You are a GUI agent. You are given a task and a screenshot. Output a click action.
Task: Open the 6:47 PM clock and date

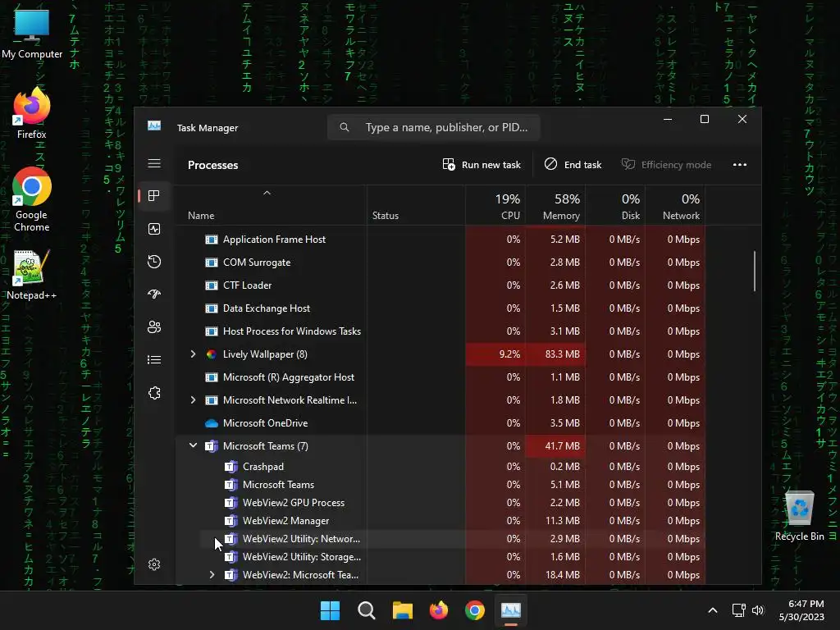[801, 610]
